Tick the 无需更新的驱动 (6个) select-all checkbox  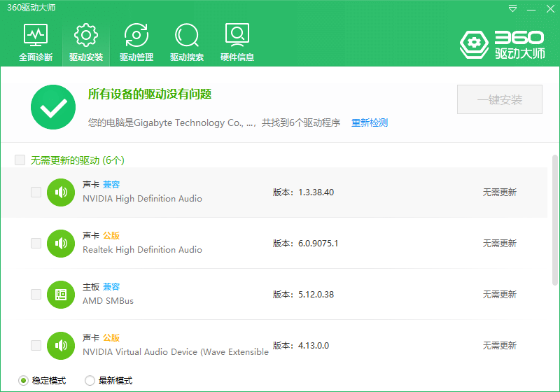point(20,160)
